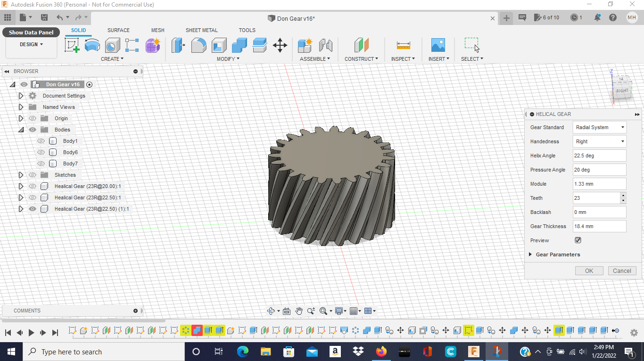Select the Create Form tool
This screenshot has width=644, height=361.
[x=153, y=45]
